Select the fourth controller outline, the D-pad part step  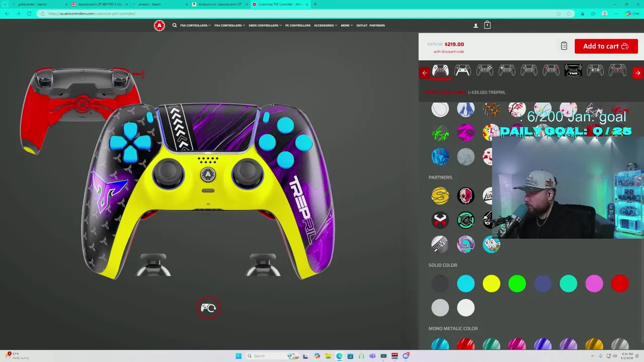[x=507, y=71]
